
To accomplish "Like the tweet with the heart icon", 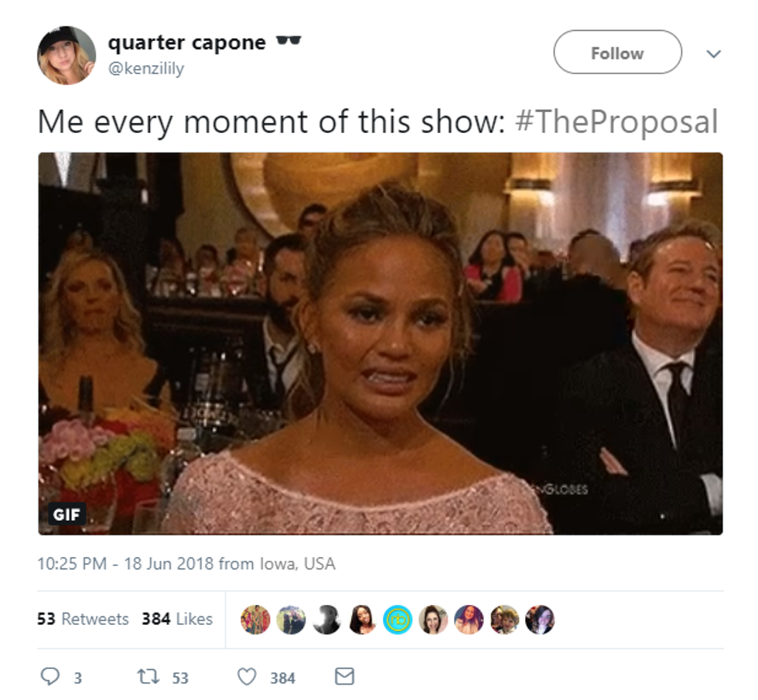I will point(247,676).
